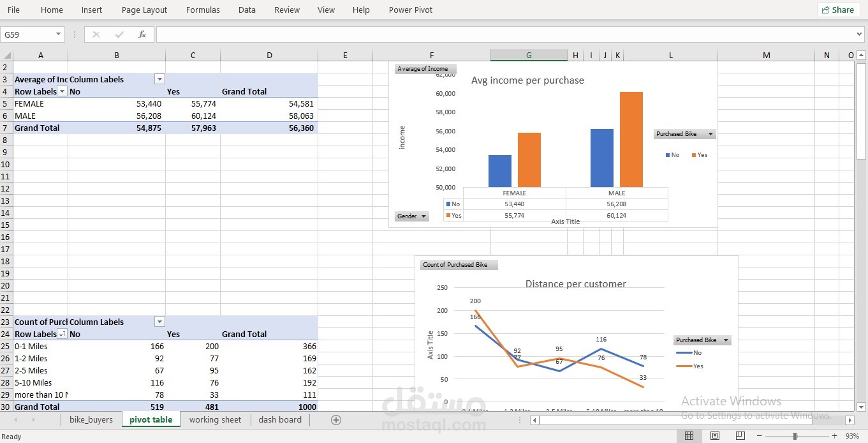Switch to the bike_buyers sheet
Viewport: 868px width, 443px height.
tap(91, 419)
